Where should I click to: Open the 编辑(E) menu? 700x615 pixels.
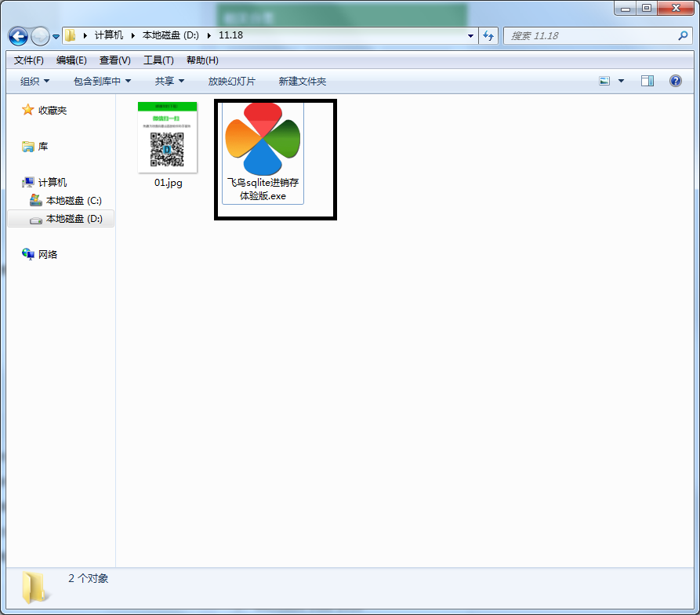(71, 60)
